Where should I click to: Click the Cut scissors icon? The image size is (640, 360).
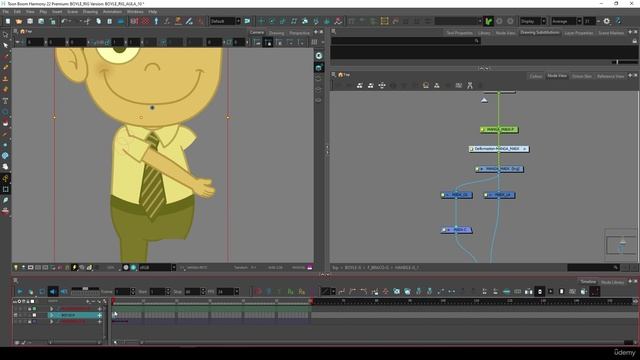click(x=87, y=21)
